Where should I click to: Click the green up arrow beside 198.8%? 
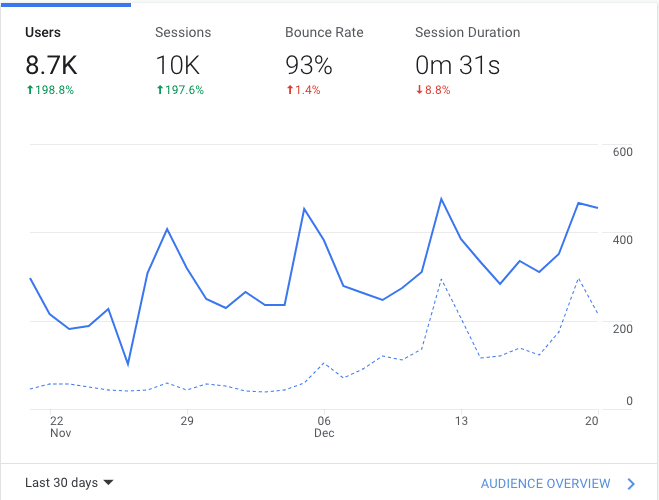(x=30, y=90)
